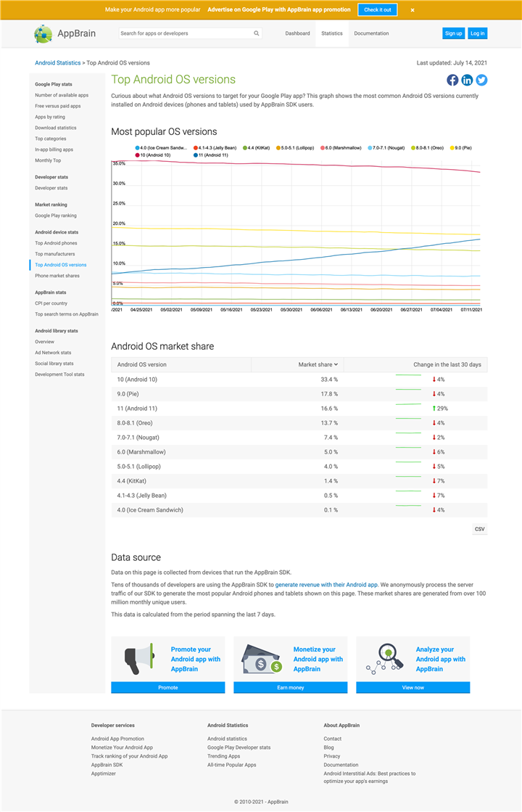Toggle 6.0 (Marshmallow) legend entry
Screen dimensions: 522x812
[x=341, y=147]
